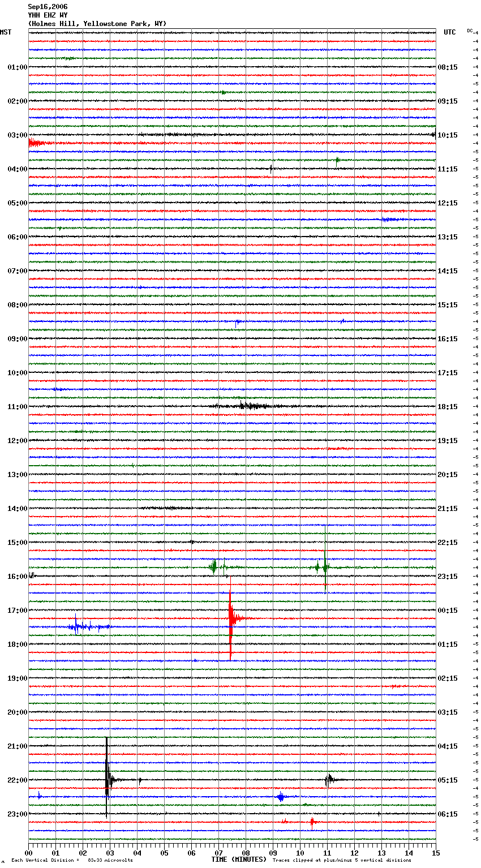The height and width of the screenshot is (868, 481).
Task: Select the 17:00 MST time label
Action: tap(18, 611)
